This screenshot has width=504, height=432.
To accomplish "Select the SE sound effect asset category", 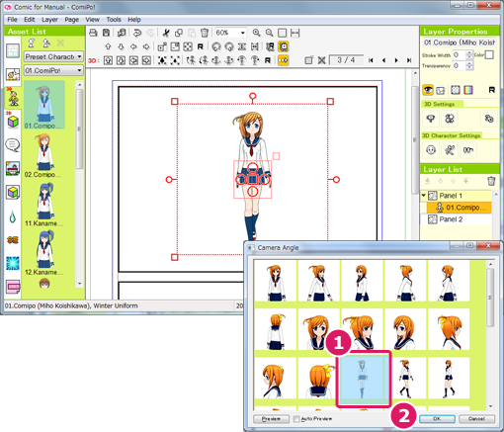I will coord(13,240).
